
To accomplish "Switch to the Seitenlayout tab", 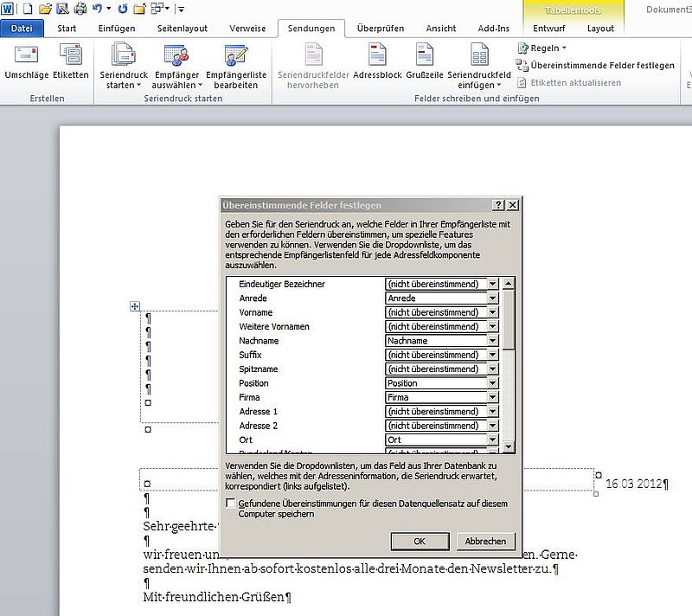I will tap(183, 29).
